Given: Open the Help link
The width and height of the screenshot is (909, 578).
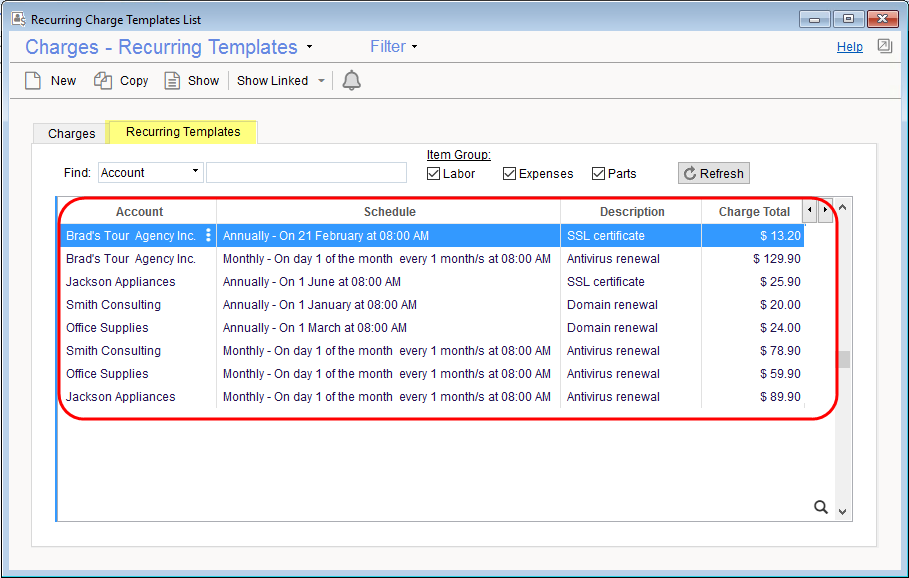Looking at the screenshot, I should [849, 47].
